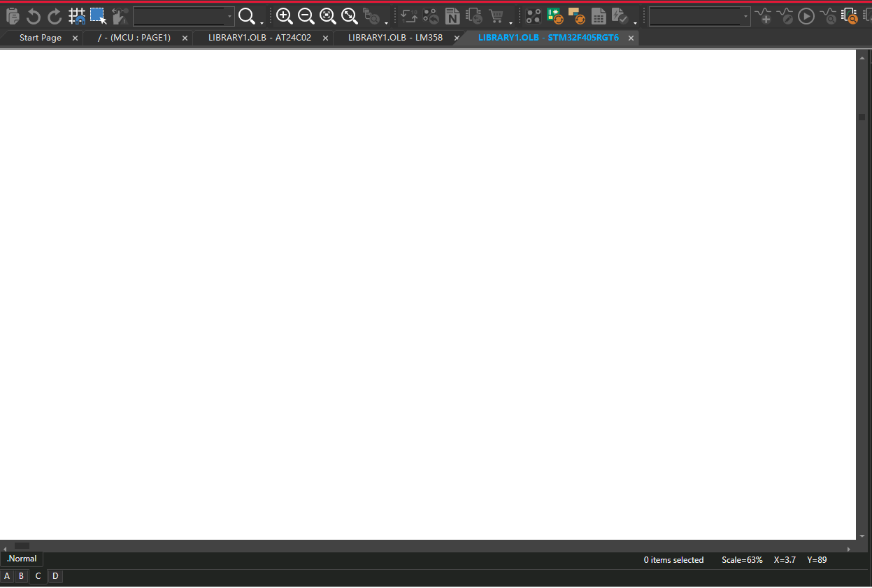Screen dimensions: 872x588
Task: Click the hierarchy find icon
Action: click(371, 16)
